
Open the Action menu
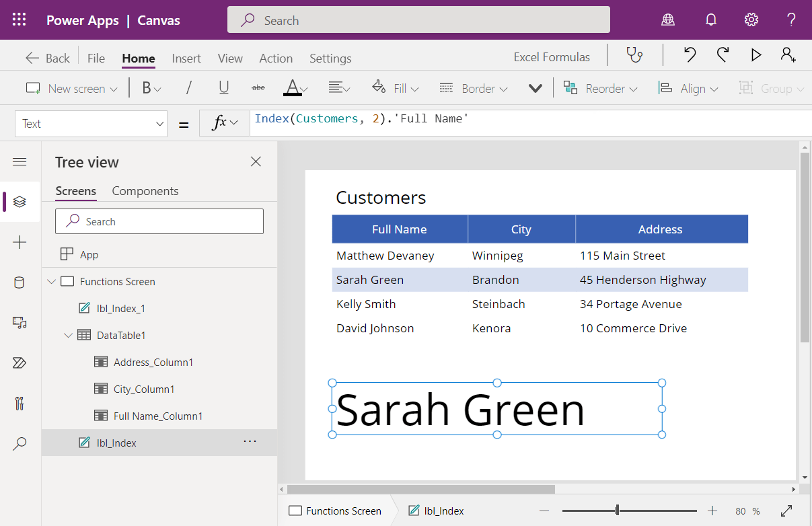(x=276, y=59)
